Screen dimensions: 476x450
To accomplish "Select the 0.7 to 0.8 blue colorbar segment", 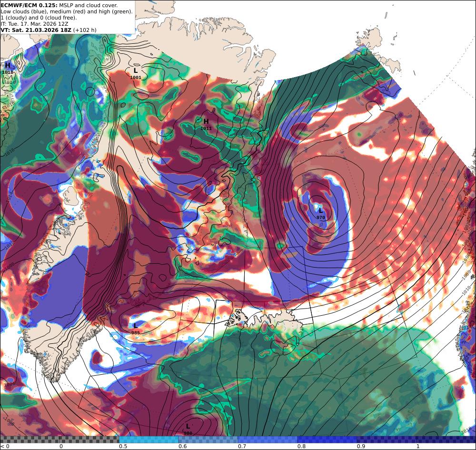I will click(268, 440).
